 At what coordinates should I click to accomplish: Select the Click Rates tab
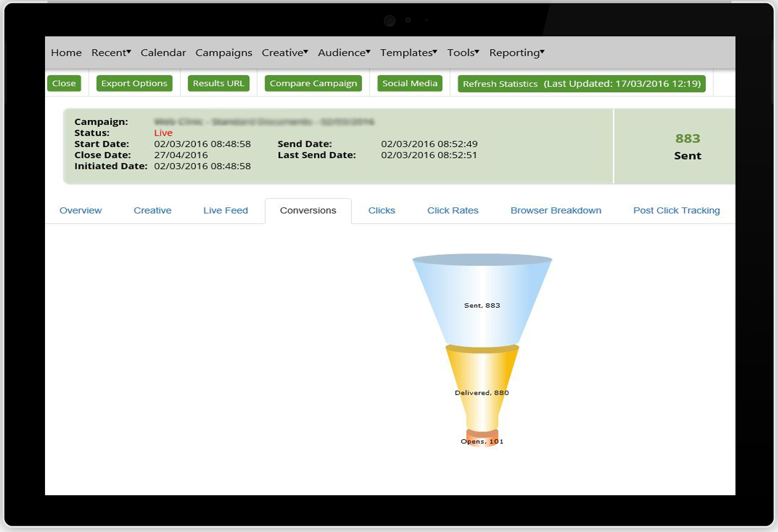[x=453, y=210]
